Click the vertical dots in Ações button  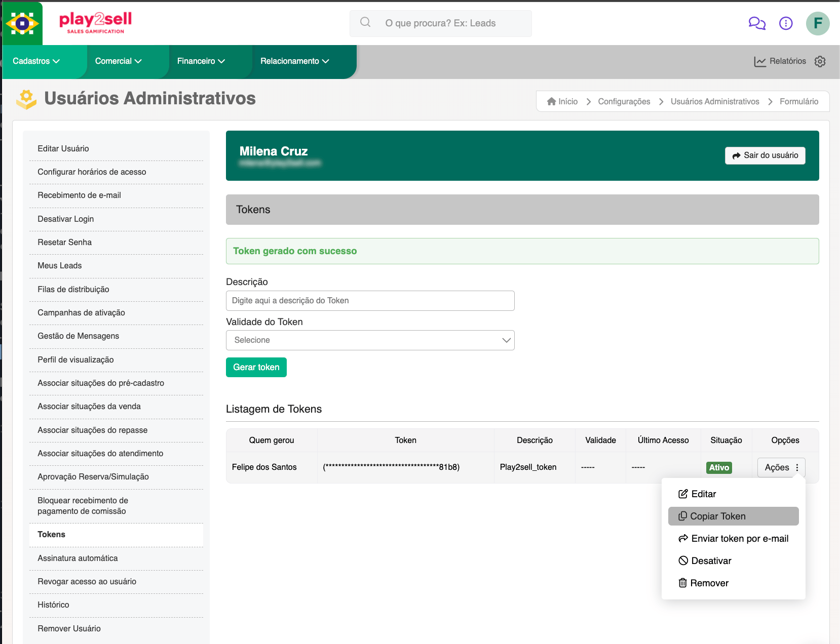[x=797, y=468]
